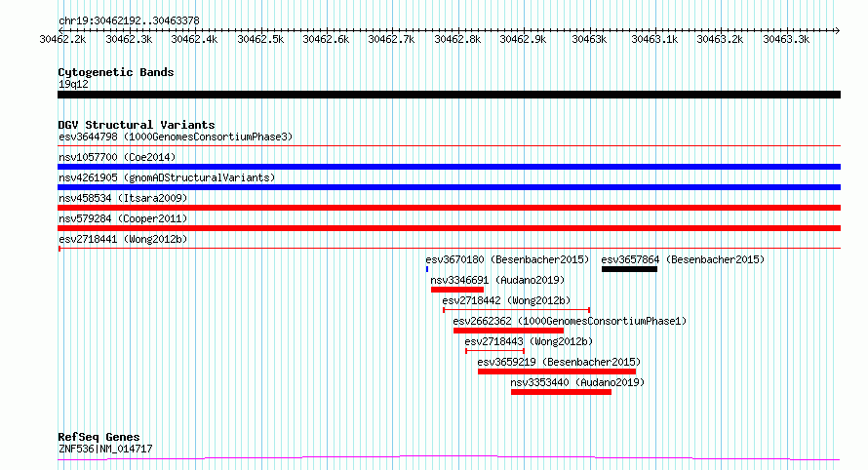Image resolution: width=868 pixels, height=470 pixels.
Task: Click the red nsv579284 variant bar
Action: pos(449,228)
